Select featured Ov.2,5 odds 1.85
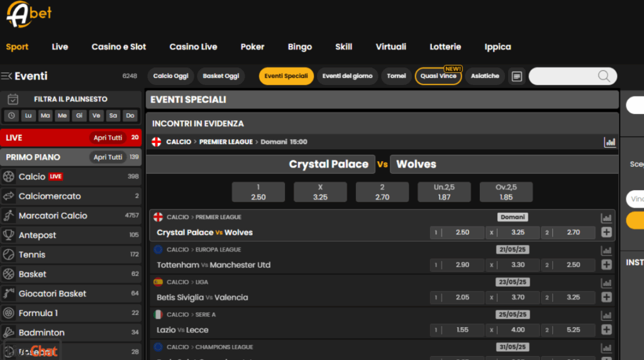Image resolution: width=644 pixels, height=360 pixels. pos(506,192)
